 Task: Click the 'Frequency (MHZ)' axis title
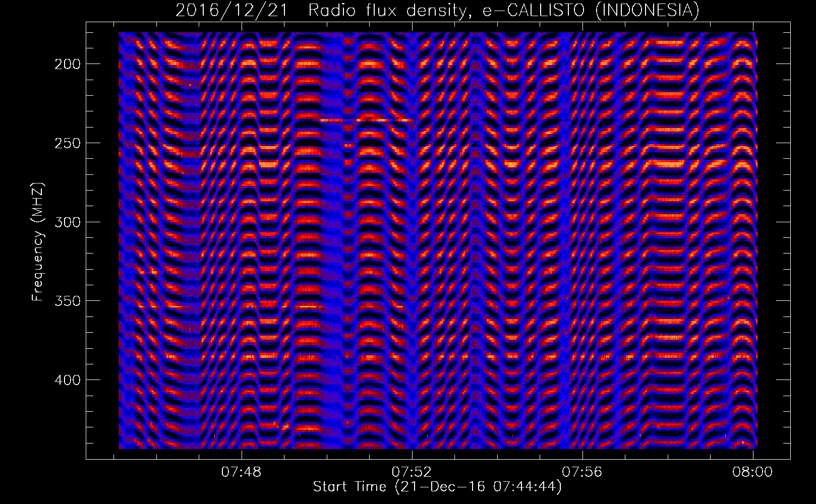[x=38, y=241]
